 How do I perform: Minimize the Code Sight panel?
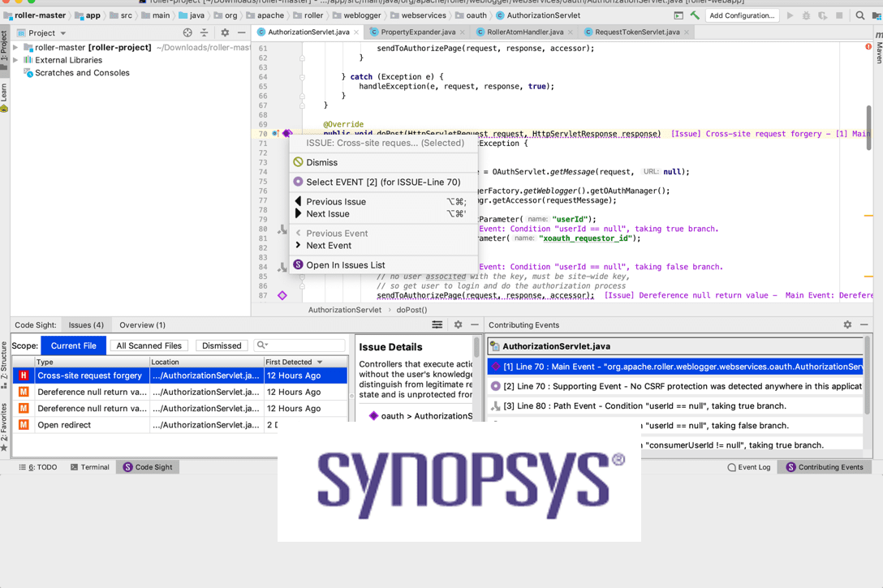click(475, 324)
